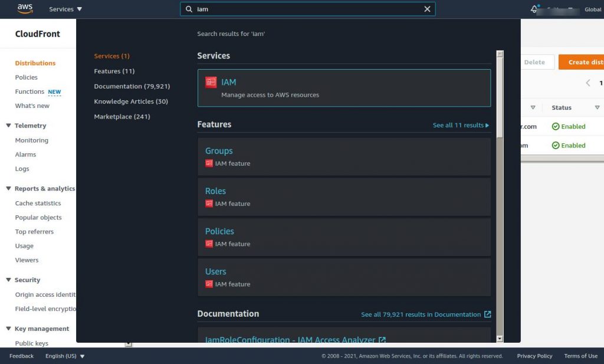
Task: Click sidebar scrollbar down arrow
Action: [128, 344]
